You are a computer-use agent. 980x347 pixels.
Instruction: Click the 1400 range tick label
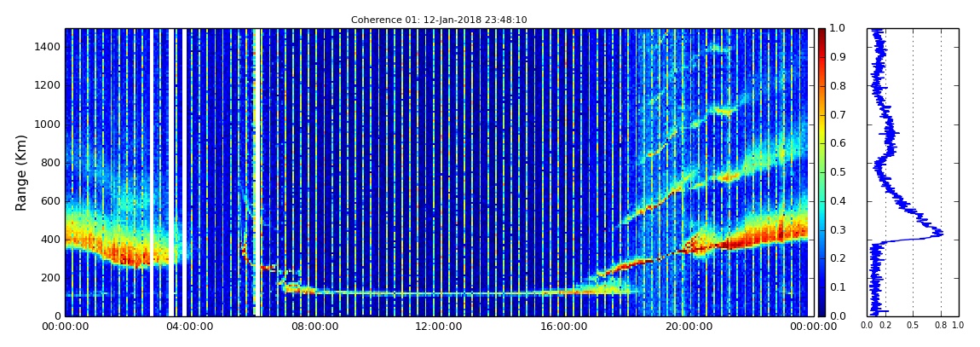click(x=49, y=47)
